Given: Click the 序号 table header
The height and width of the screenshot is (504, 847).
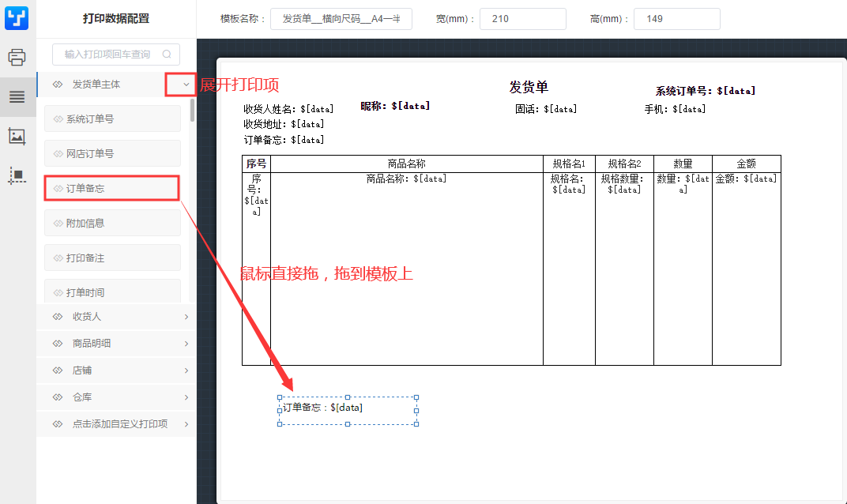Looking at the screenshot, I should [x=256, y=164].
